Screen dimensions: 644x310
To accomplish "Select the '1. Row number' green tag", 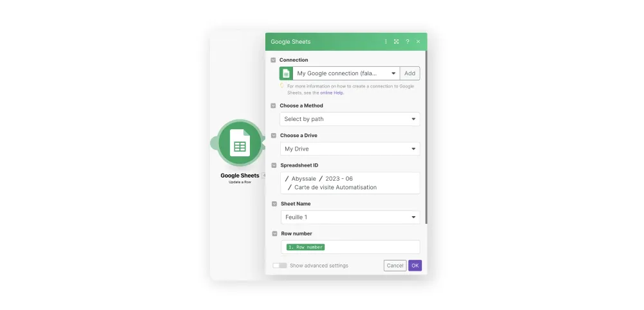I will pyautogui.click(x=305, y=247).
